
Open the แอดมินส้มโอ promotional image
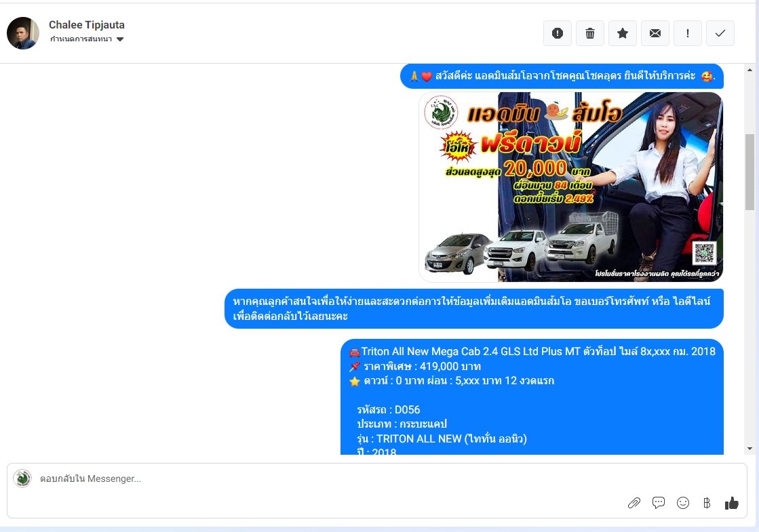[571, 187]
